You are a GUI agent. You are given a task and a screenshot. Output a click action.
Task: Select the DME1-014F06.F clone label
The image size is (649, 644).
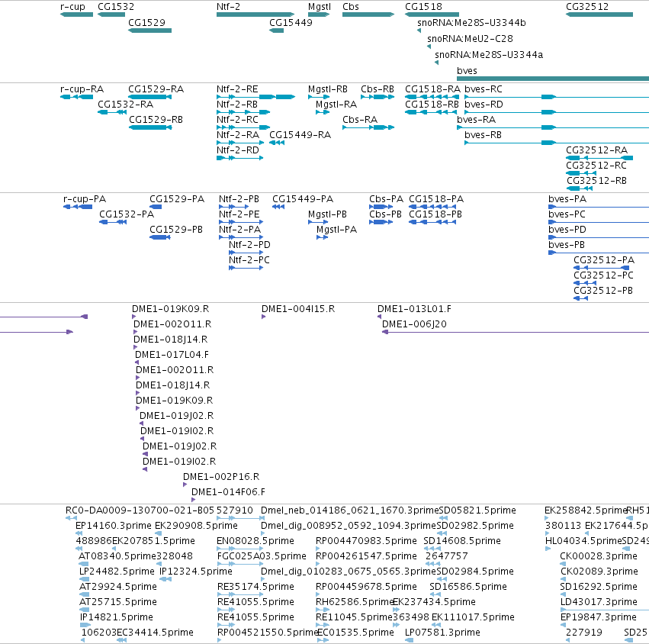(x=228, y=492)
